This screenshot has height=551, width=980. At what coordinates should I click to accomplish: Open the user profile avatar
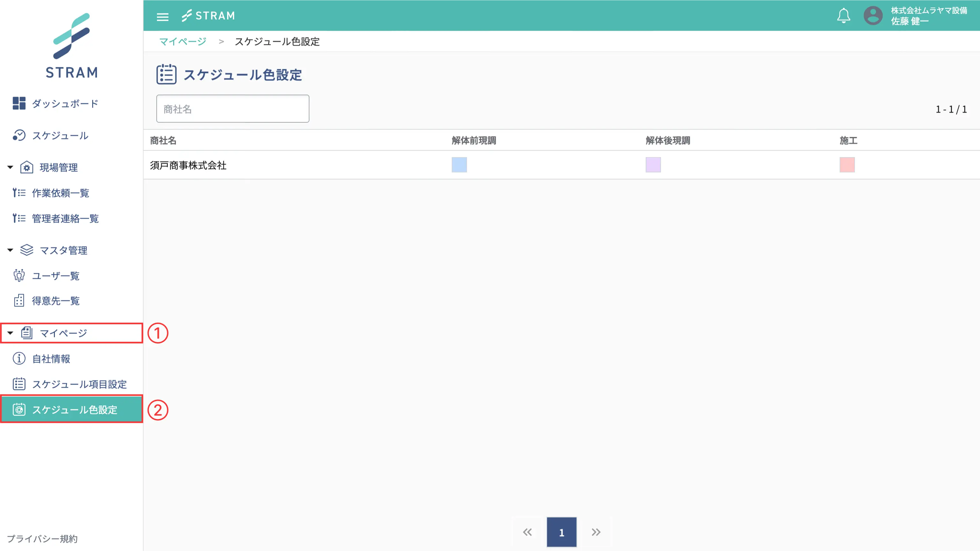click(x=873, y=16)
